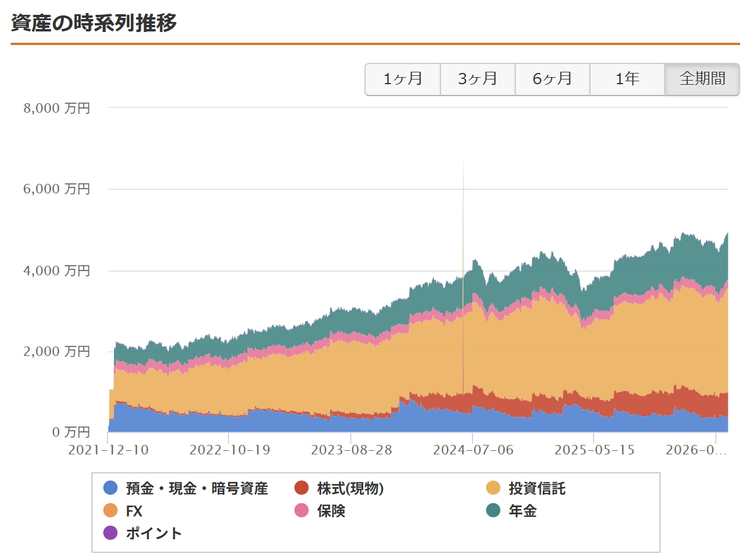
Task: Click the 全期間 range button
Action: coord(702,79)
